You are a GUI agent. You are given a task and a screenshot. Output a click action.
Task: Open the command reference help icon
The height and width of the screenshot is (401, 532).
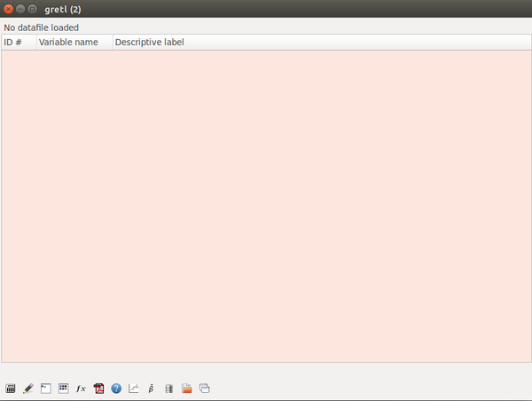coord(116,388)
